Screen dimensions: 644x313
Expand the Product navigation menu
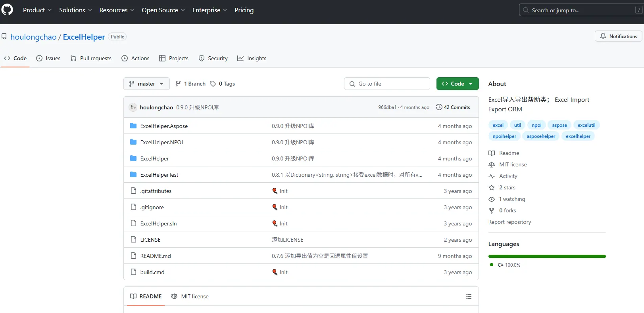37,10
